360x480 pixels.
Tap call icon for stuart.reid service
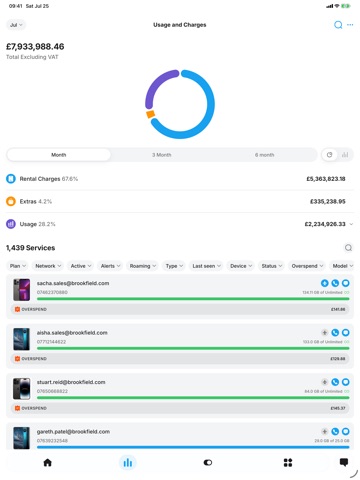pos(335,382)
